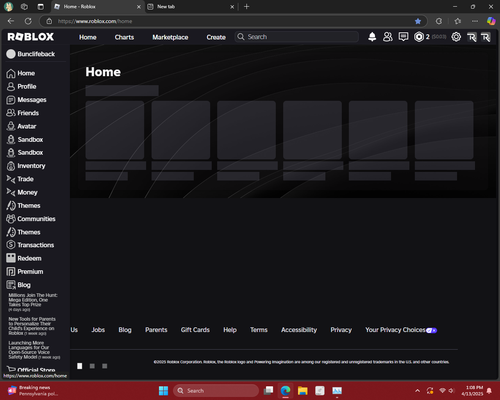Open Help footer link

pos(230,330)
